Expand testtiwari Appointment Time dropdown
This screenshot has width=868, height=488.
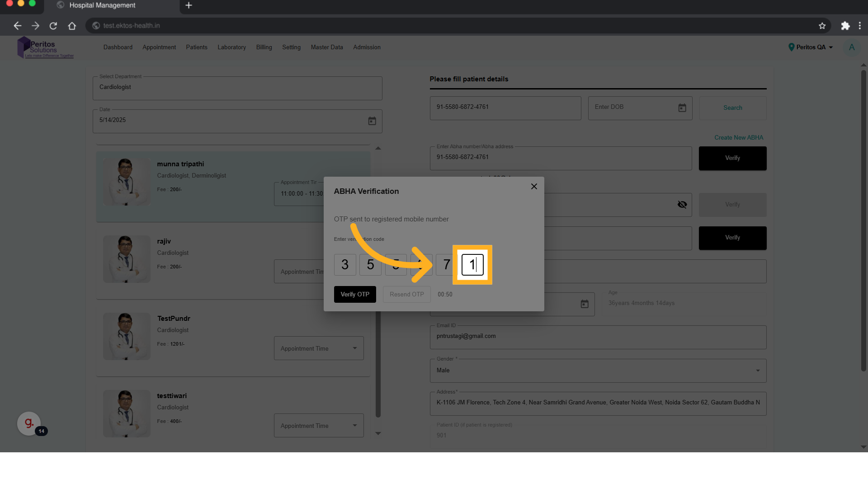(319, 426)
